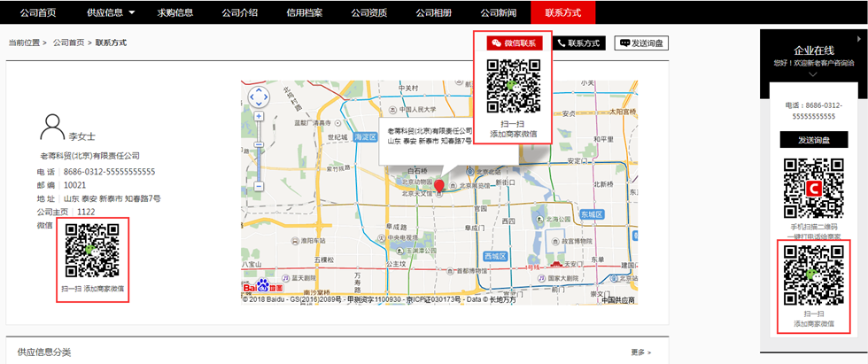Viewport: 868px width, 364px height.
Task: Click the chevron below 企业在线 greeting
Action: tap(812, 74)
